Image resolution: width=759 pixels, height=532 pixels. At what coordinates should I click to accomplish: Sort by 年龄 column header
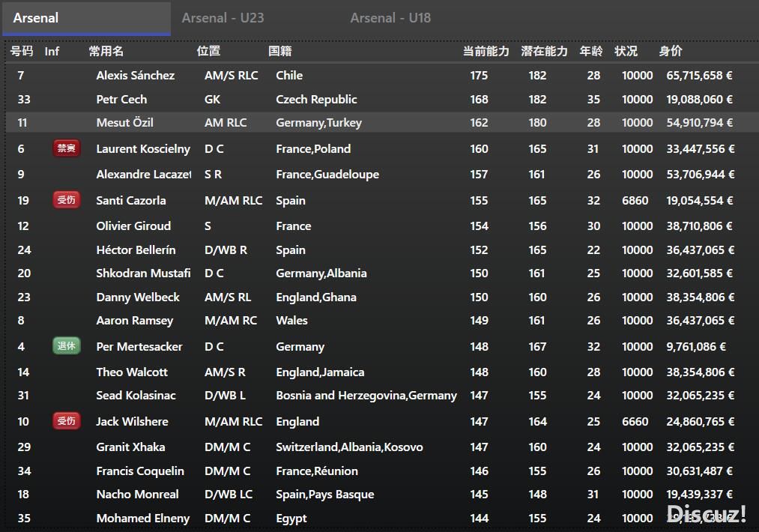point(591,51)
